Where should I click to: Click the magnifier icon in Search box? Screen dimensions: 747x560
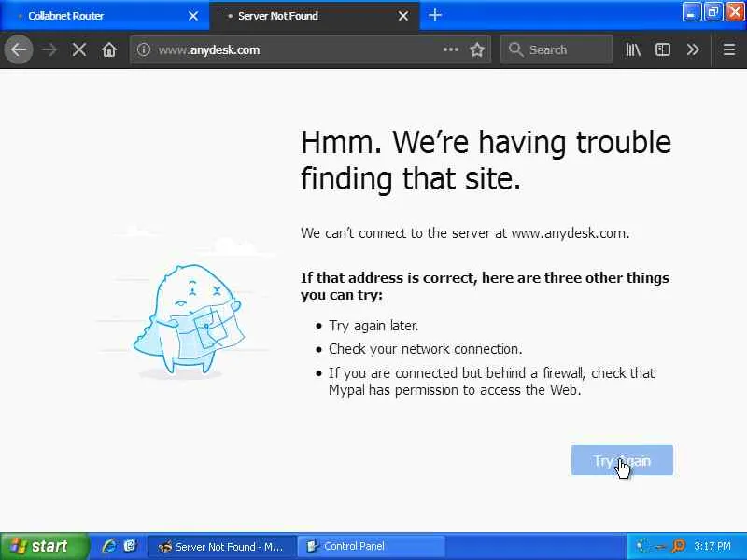(516, 49)
